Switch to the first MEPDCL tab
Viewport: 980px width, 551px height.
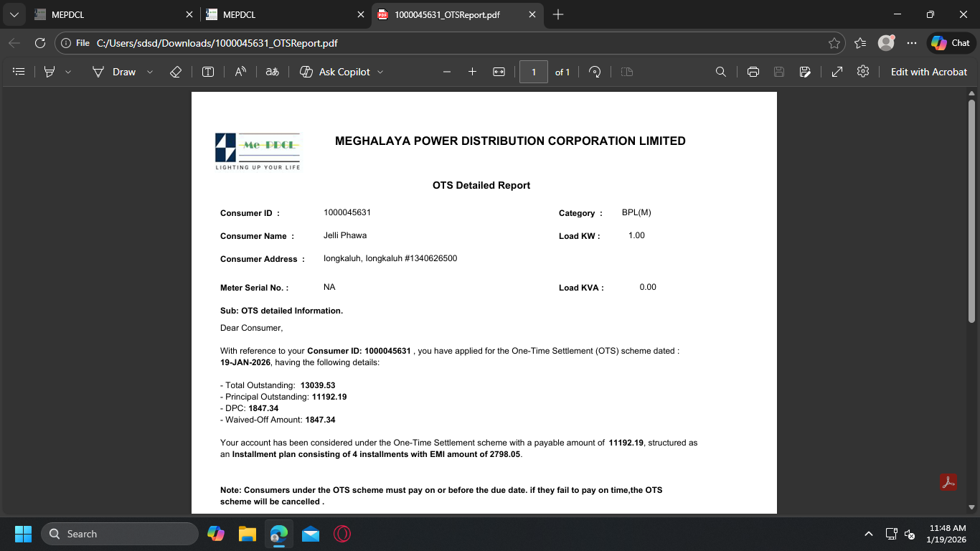[113, 14]
